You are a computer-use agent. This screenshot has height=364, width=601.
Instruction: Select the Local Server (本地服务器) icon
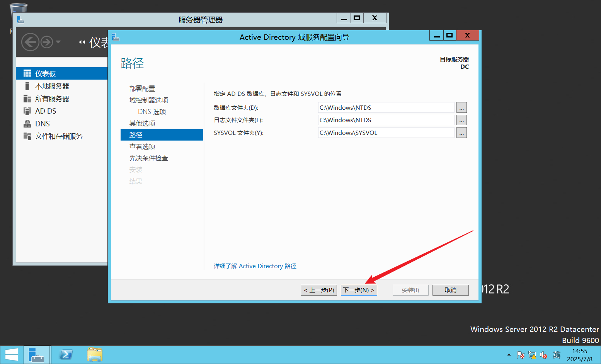(27, 86)
